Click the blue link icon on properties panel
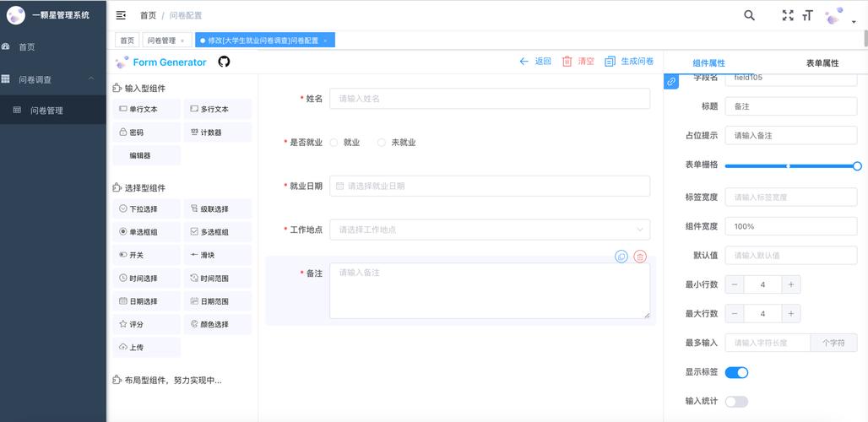Image resolution: width=868 pixels, height=422 pixels. coord(671,81)
